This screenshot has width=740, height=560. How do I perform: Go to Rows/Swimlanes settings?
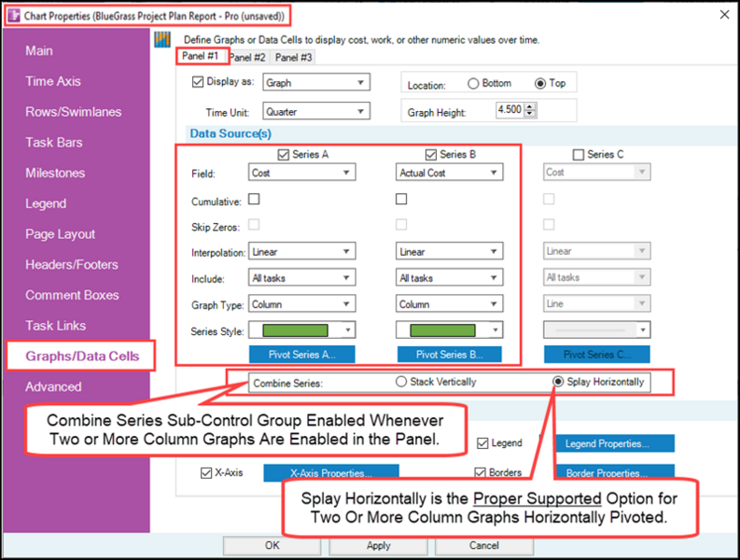click(73, 112)
